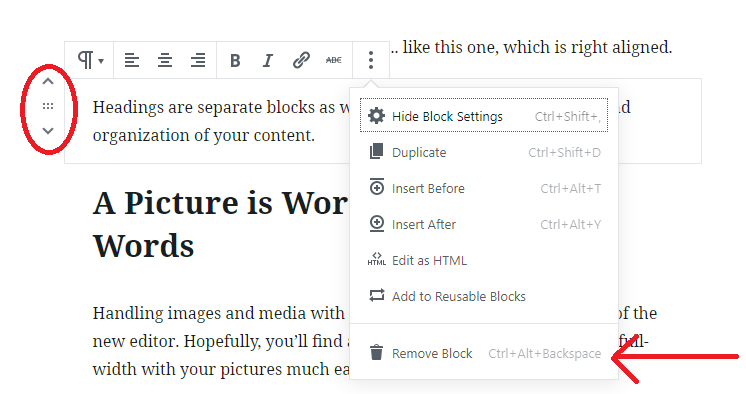Click text "like this one, which is right aligned"
746x394 pixels.
[537, 47]
